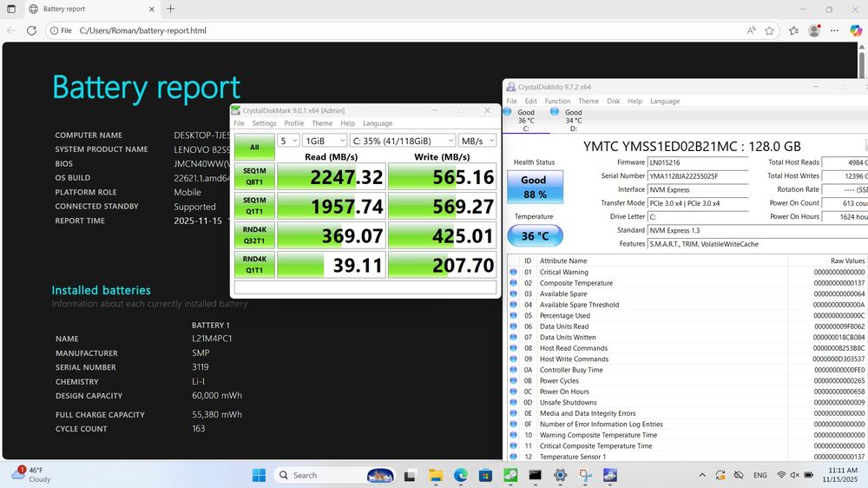Open CrystalDiskInfo Edit menu
The height and width of the screenshot is (488, 868).
531,102
